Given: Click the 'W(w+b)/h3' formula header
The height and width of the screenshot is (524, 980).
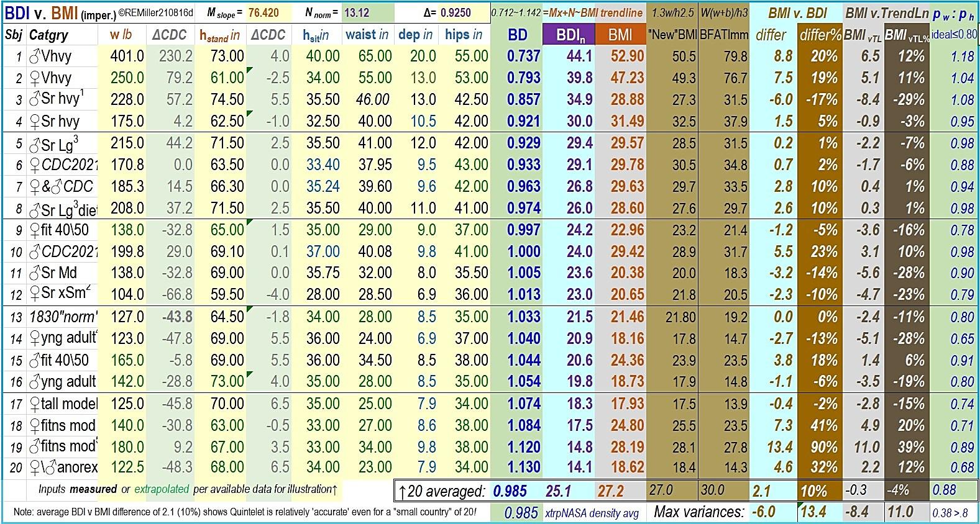Looking at the screenshot, I should [724, 12].
